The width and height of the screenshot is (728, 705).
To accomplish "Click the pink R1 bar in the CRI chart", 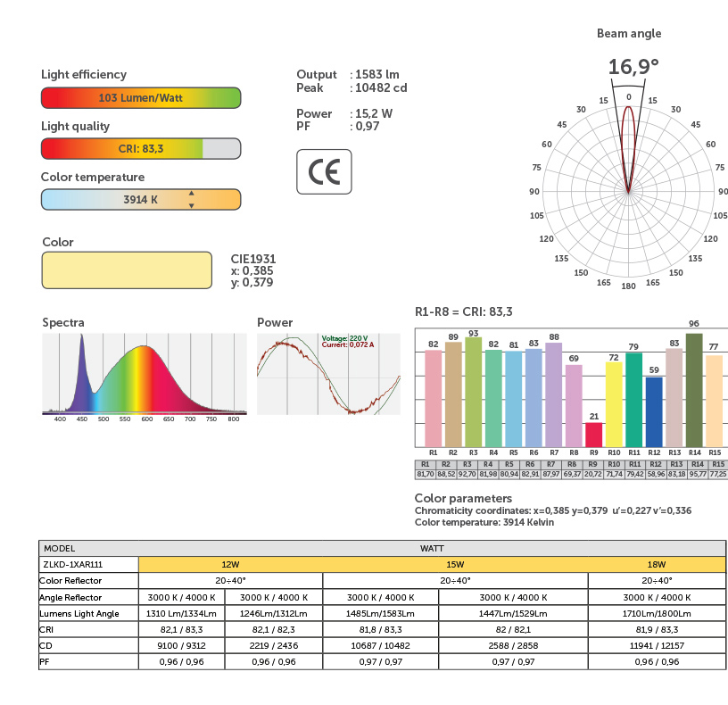I will (x=434, y=399).
